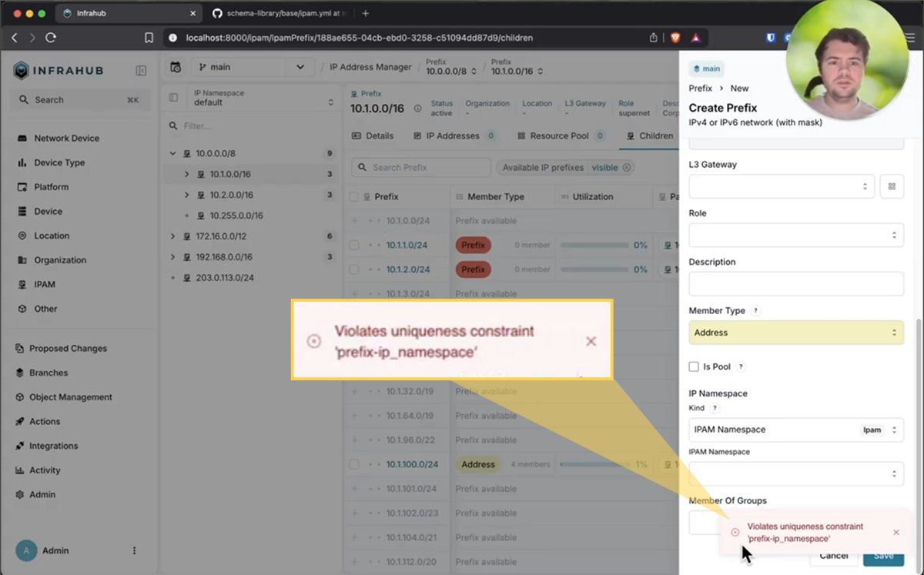Dismiss the uniqueness constraint error toast

coord(896,532)
